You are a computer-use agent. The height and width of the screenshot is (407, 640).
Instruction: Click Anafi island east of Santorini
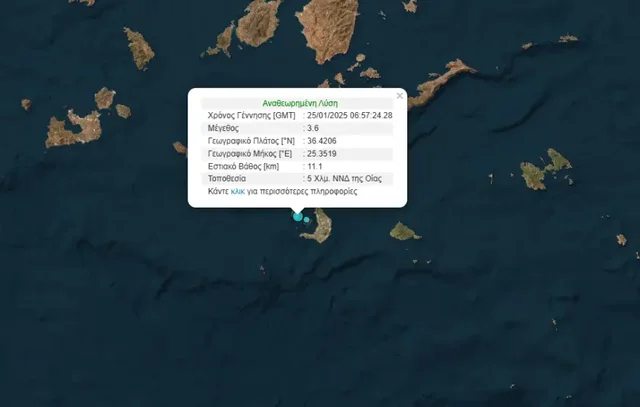click(x=404, y=231)
